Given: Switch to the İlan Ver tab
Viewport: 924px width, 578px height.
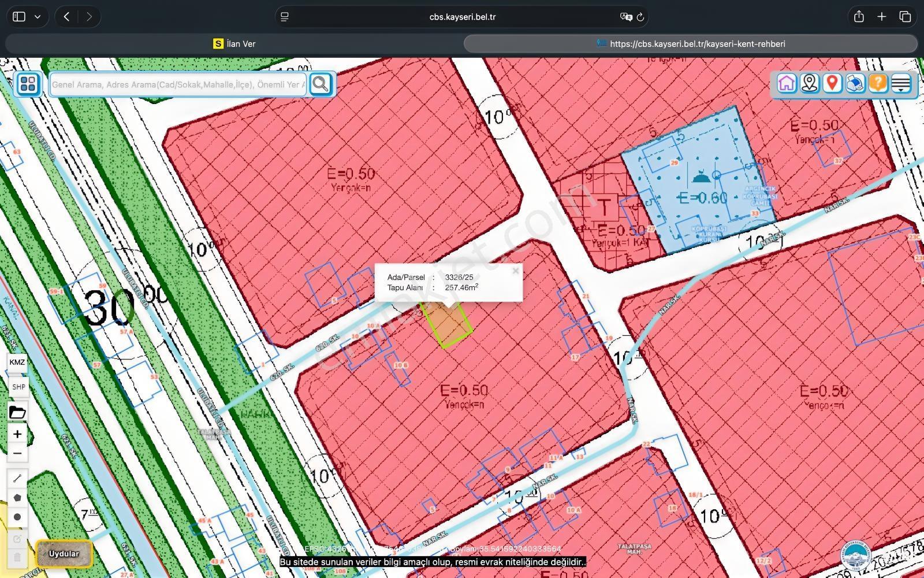Looking at the screenshot, I should [234, 44].
